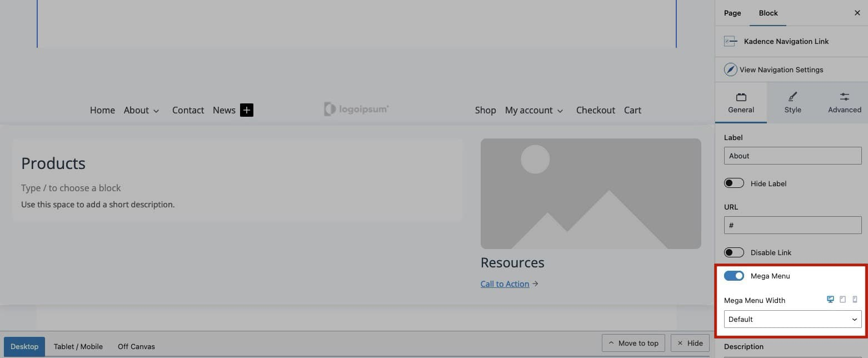Click the plus icon next to News menu
Viewport: 868px width, 358px height.
coord(246,110)
